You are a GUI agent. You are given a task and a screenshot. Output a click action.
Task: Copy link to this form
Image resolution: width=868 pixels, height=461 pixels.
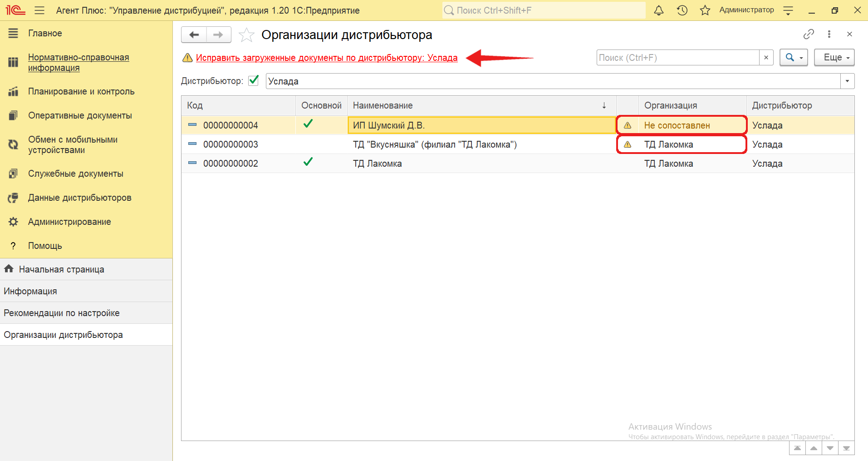(809, 34)
